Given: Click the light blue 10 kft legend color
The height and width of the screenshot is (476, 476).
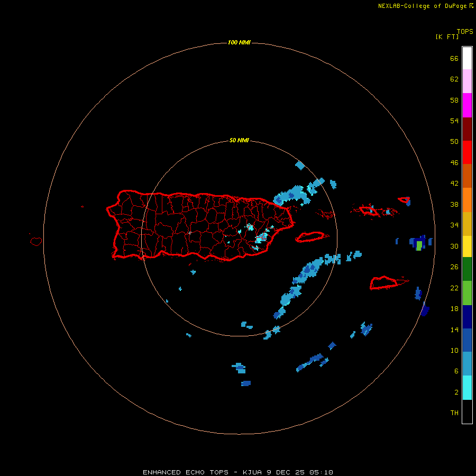Looking at the screenshot, I should tap(467, 364).
